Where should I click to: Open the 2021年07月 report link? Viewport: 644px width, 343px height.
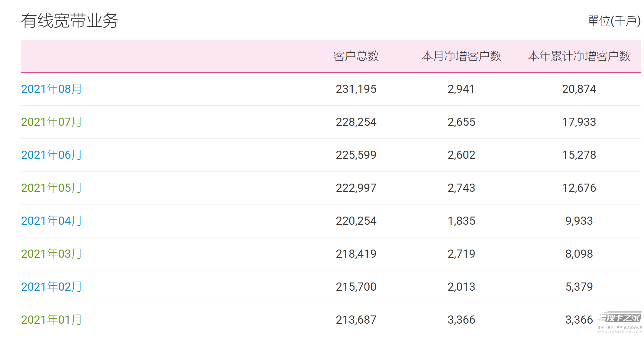(x=51, y=122)
